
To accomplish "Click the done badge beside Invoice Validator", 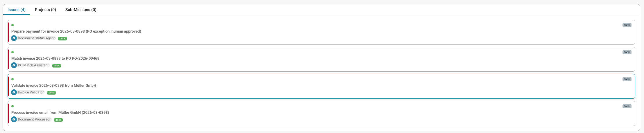I will click(x=51, y=93).
